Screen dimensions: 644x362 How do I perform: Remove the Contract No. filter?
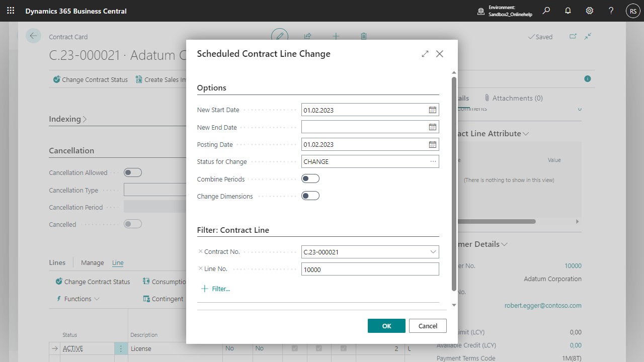(200, 251)
